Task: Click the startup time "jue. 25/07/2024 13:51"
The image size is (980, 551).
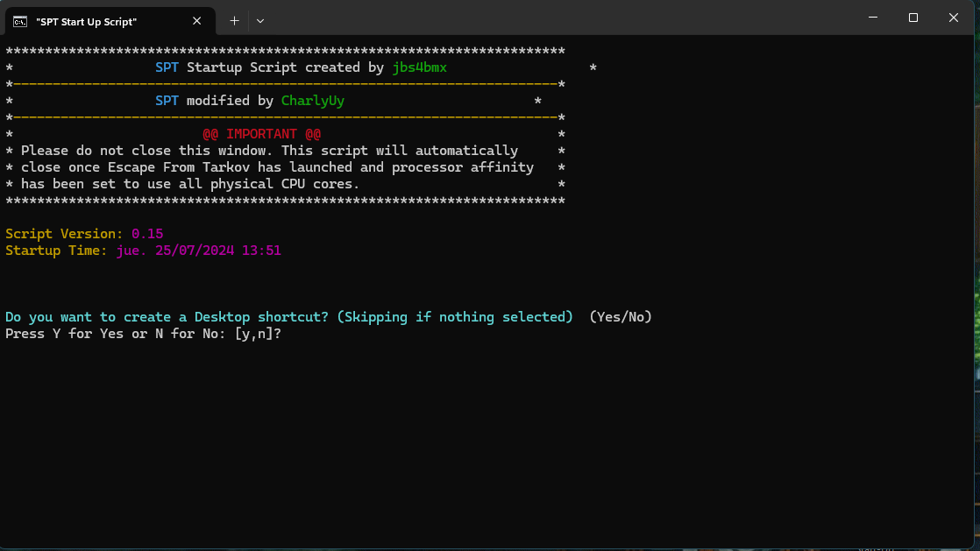Action: (x=199, y=251)
